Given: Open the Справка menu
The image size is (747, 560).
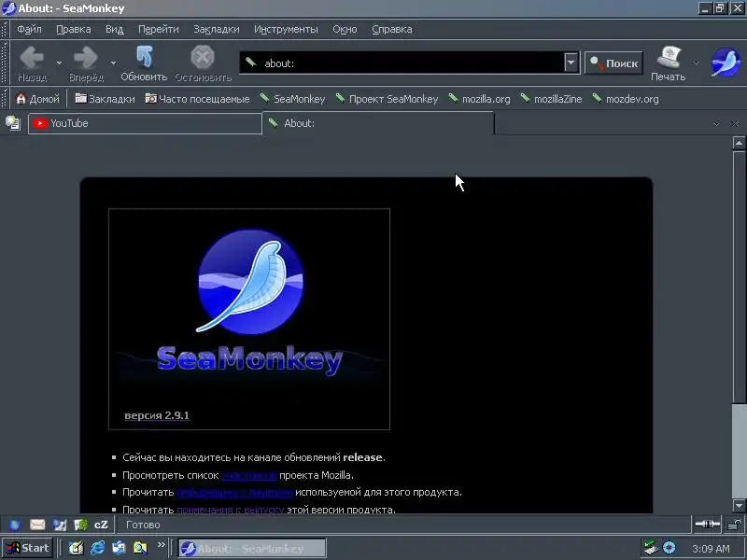Looking at the screenshot, I should click(x=391, y=29).
